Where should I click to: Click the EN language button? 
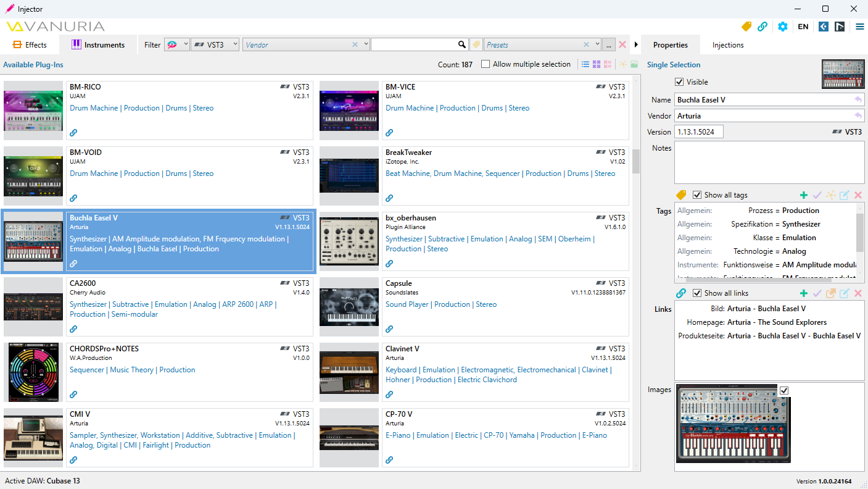803,27
